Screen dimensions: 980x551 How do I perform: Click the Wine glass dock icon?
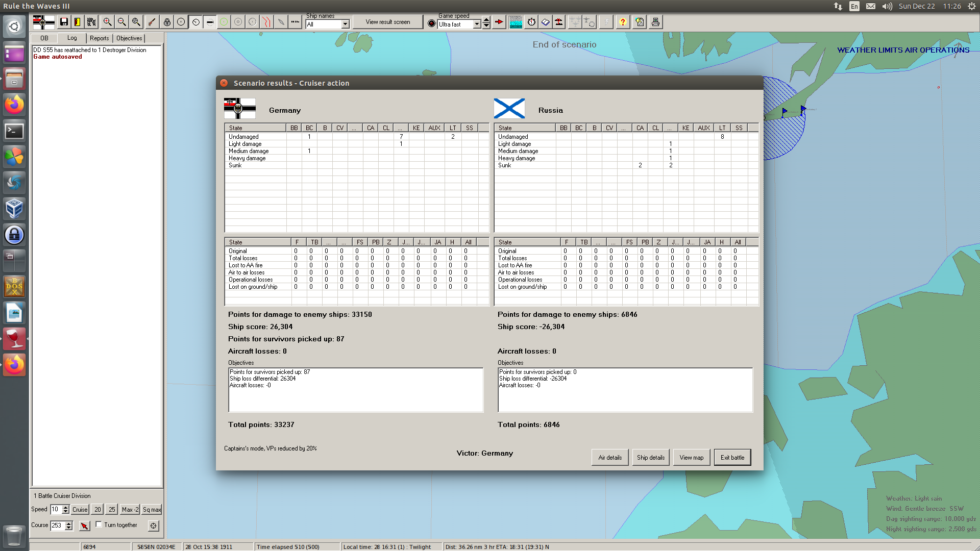(14, 339)
